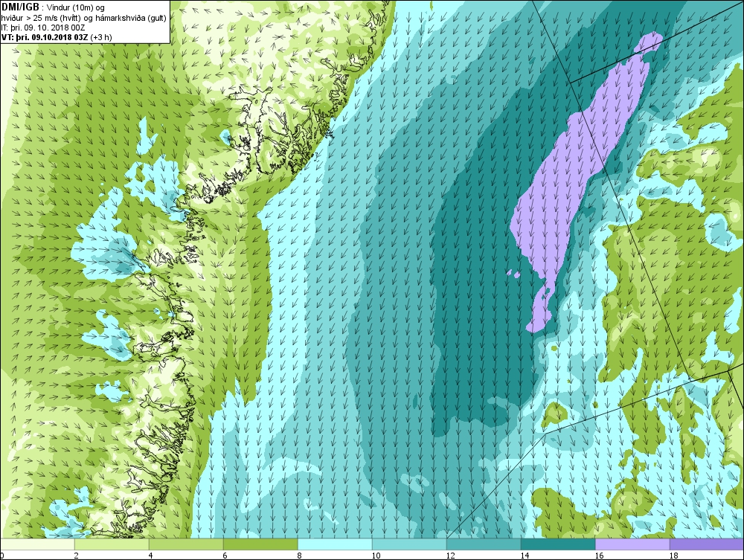Click the legend scale label '14'
Image resolution: width=744 pixels, height=560 pixels.
coord(525,556)
